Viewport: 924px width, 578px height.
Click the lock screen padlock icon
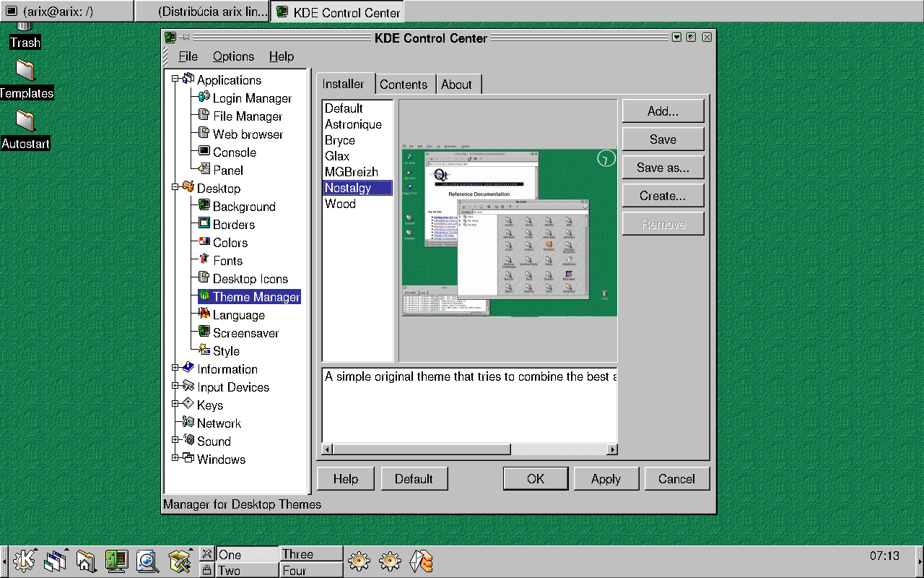point(206,570)
